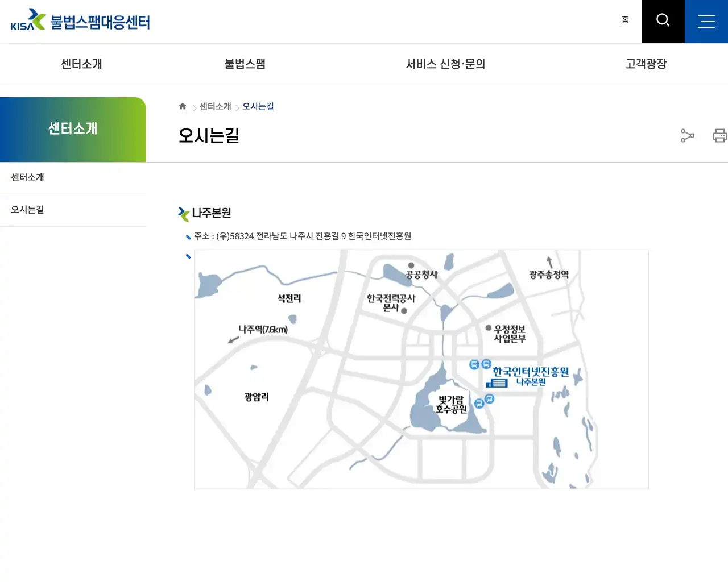
Task: Open the 고객광장 menu
Action: (645, 64)
